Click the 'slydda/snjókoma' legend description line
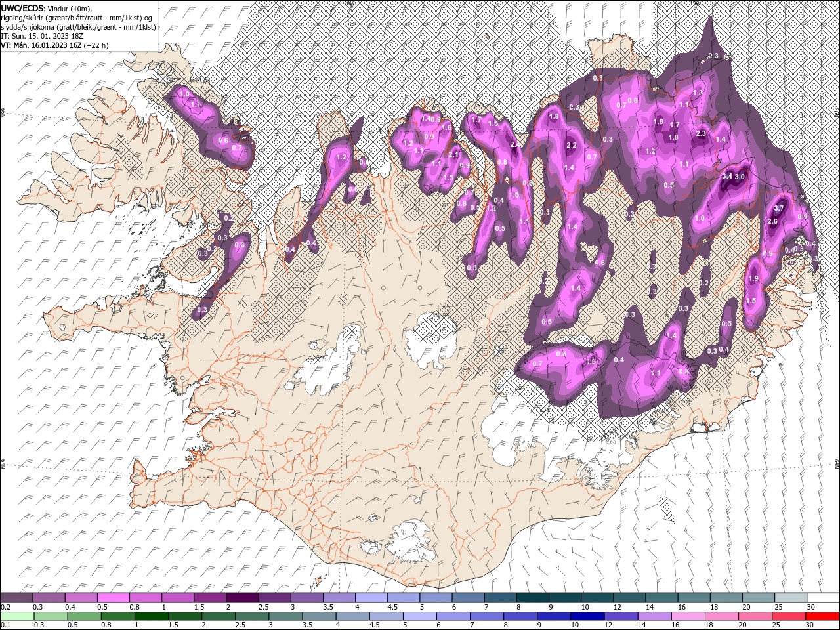This screenshot has height=630, width=840. (x=78, y=27)
